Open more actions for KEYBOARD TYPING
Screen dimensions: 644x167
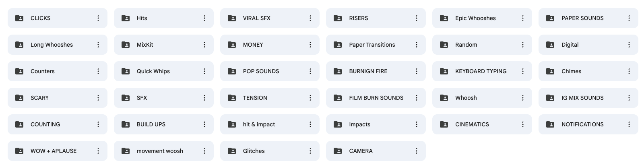[523, 71]
